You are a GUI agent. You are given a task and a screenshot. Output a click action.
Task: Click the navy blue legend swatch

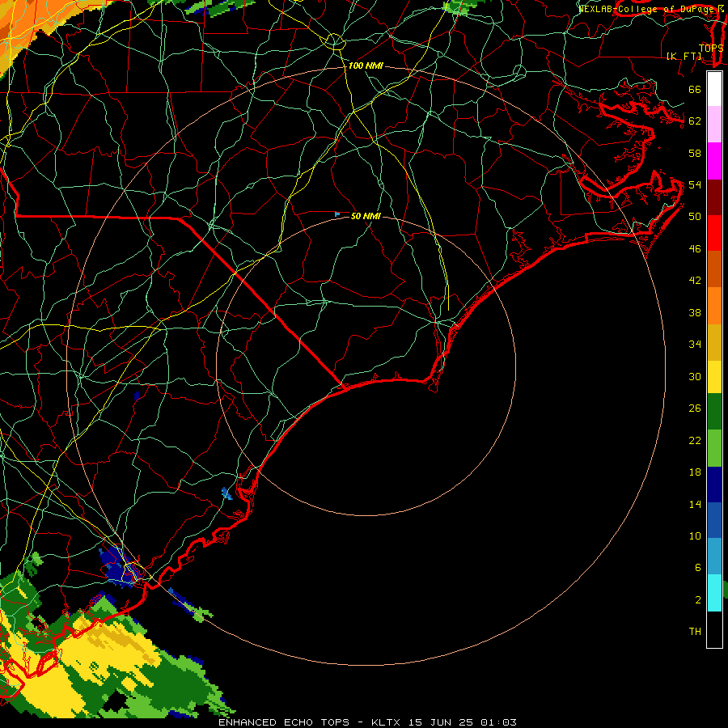tap(714, 485)
